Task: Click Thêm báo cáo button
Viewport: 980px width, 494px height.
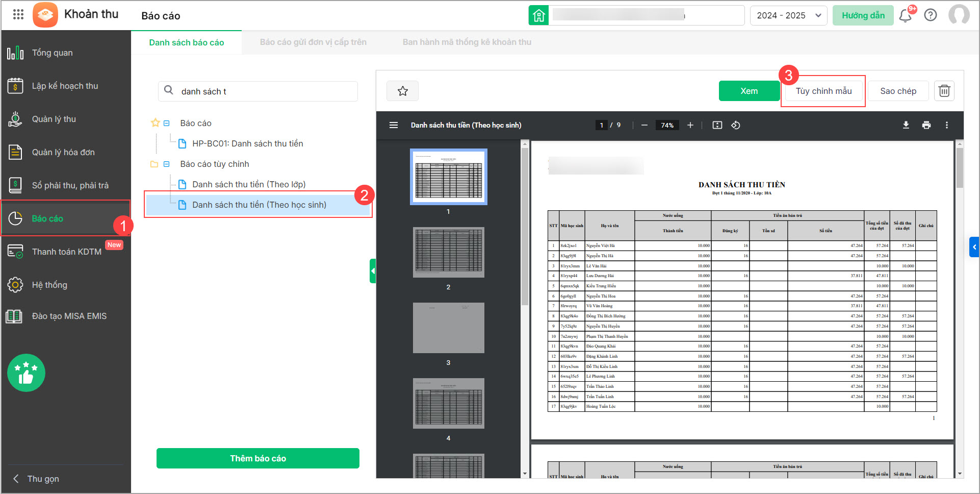Action: [x=257, y=458]
